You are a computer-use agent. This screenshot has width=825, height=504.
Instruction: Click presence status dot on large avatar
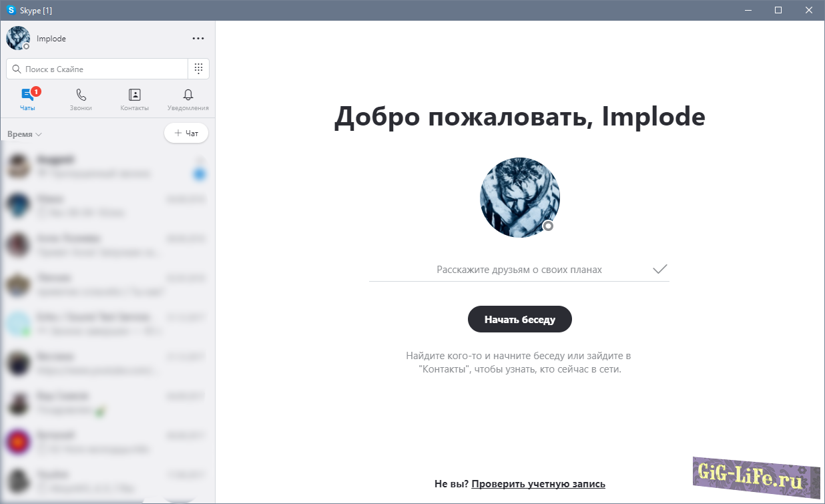[548, 226]
